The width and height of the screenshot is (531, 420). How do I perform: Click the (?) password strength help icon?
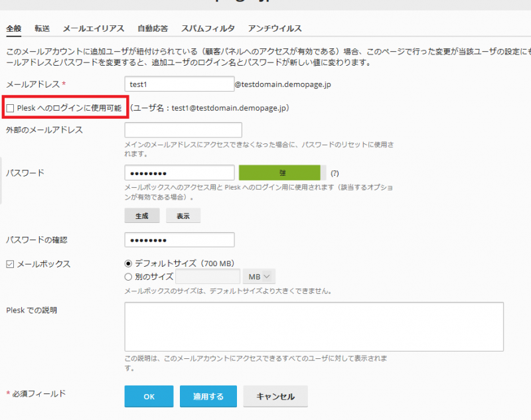tap(335, 173)
